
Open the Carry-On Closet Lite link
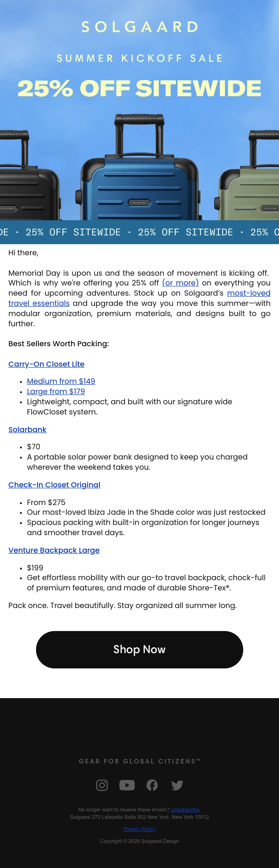[x=46, y=364]
